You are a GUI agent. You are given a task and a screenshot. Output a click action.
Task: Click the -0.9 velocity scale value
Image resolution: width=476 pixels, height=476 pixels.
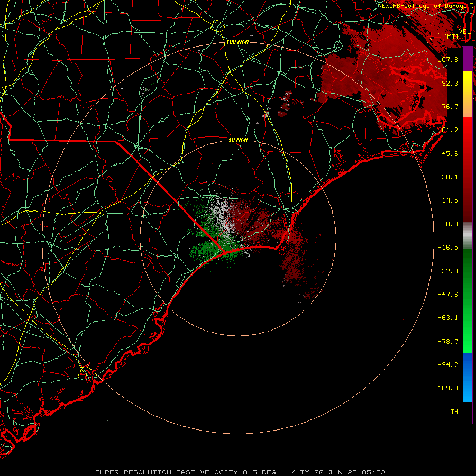[450, 224]
